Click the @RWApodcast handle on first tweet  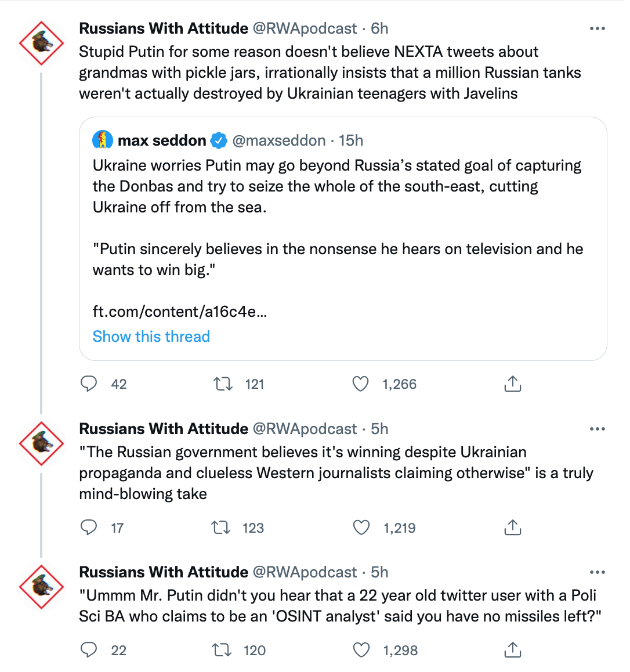(x=305, y=28)
